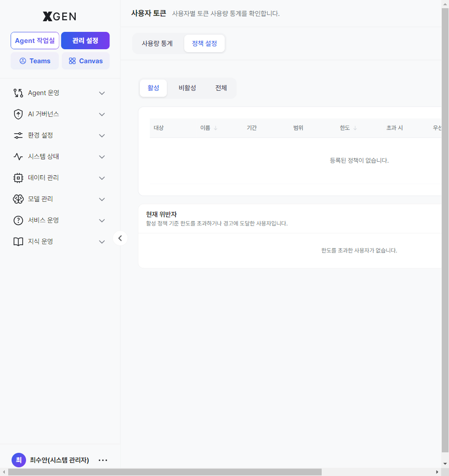
Task: Click the scroll left arrow
Action: pos(4,472)
